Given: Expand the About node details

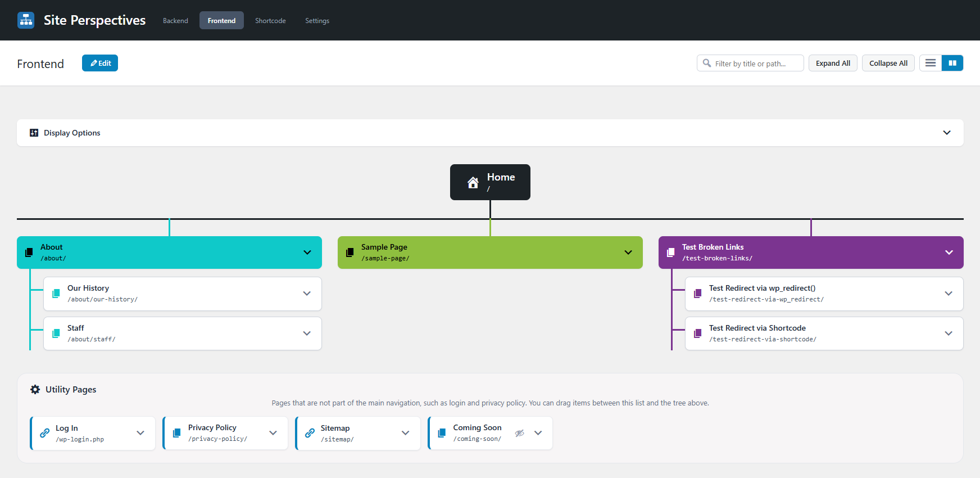Looking at the screenshot, I should [x=307, y=252].
